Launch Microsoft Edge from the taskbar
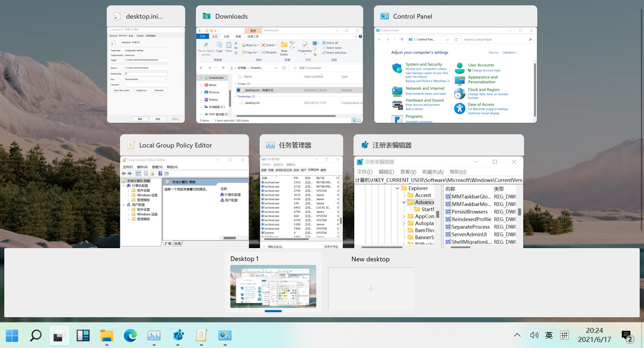The width and height of the screenshot is (644, 348). (x=130, y=335)
